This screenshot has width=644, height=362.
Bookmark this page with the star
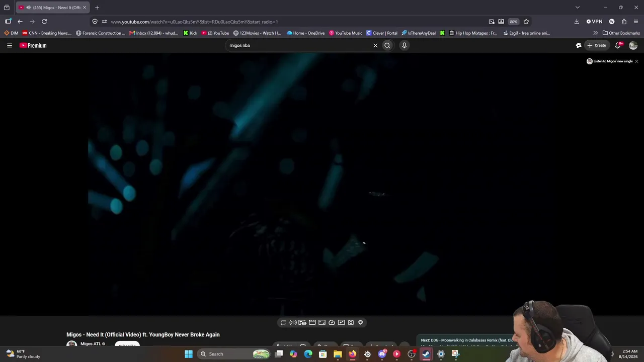tap(526, 22)
